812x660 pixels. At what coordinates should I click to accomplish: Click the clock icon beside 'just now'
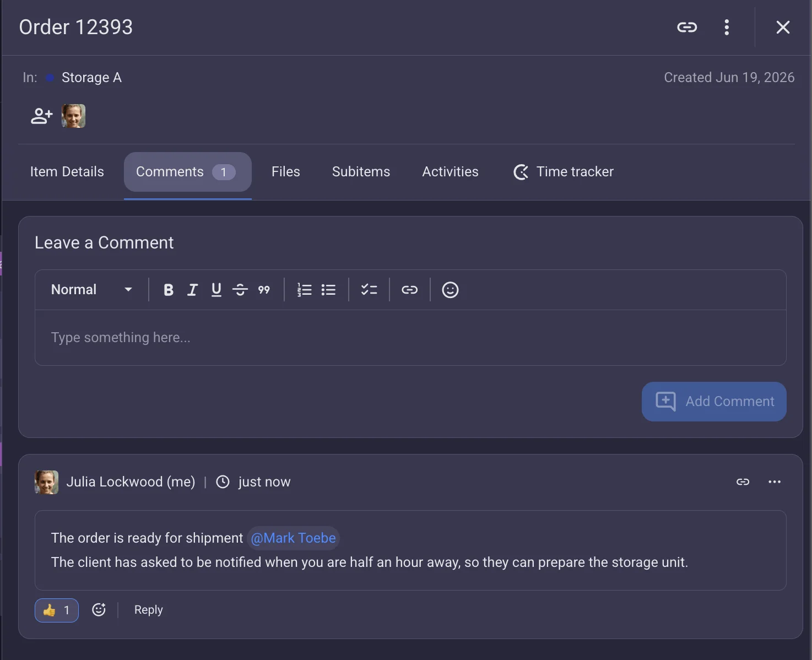223,482
